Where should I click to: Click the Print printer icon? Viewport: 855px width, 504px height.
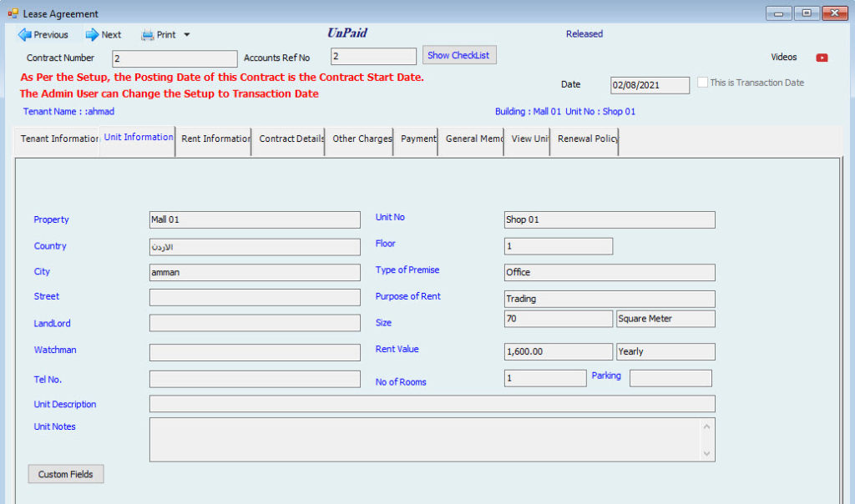pos(148,35)
